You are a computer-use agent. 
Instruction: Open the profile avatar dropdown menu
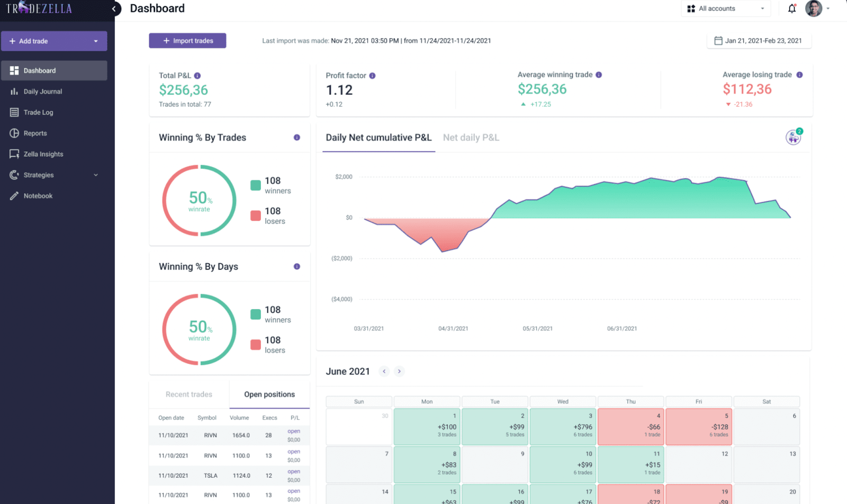point(817,8)
